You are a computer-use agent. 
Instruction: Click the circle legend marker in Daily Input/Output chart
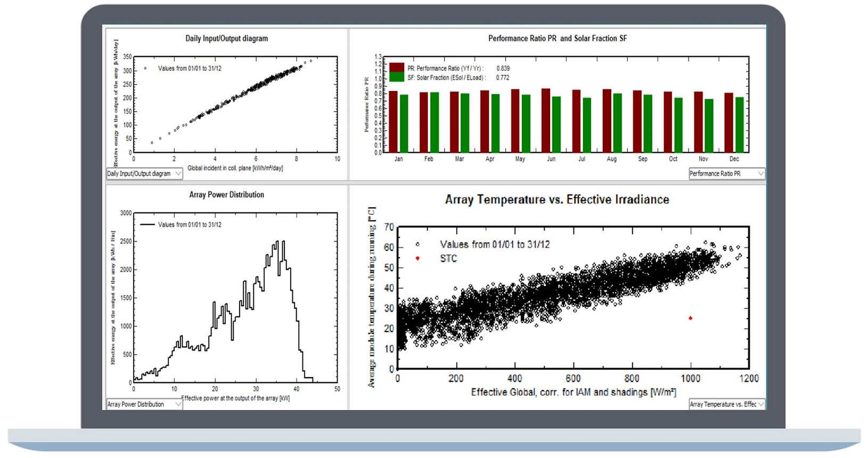pyautogui.click(x=145, y=68)
